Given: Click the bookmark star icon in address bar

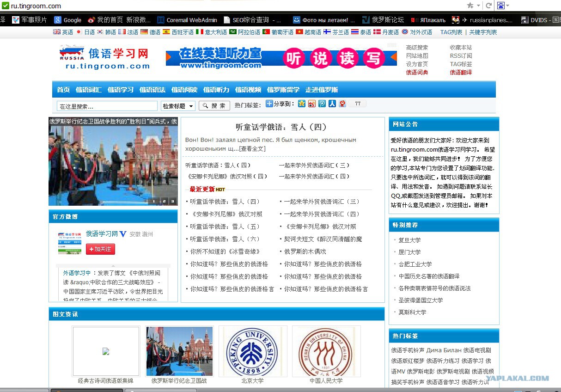Looking at the screenshot, I should (470, 6).
